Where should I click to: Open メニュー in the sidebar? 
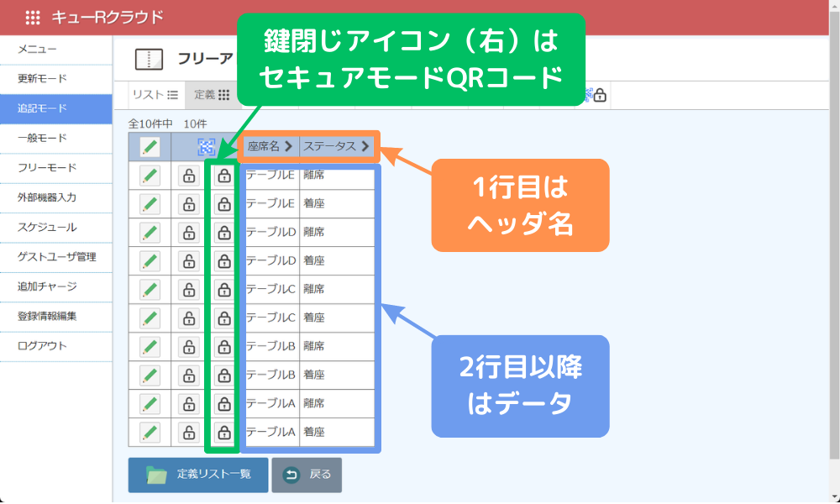[55, 50]
